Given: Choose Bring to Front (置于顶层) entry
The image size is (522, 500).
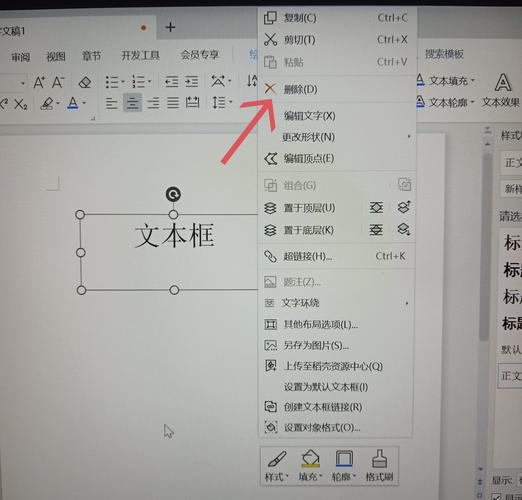Looking at the screenshot, I should click(309, 208).
